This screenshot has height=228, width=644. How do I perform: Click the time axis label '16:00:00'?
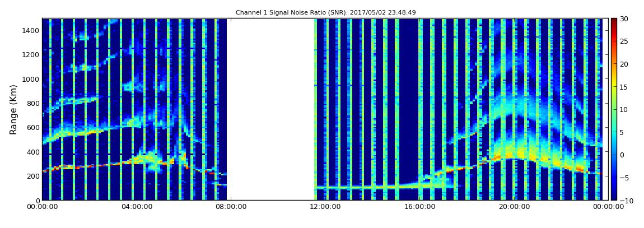pyautogui.click(x=420, y=207)
